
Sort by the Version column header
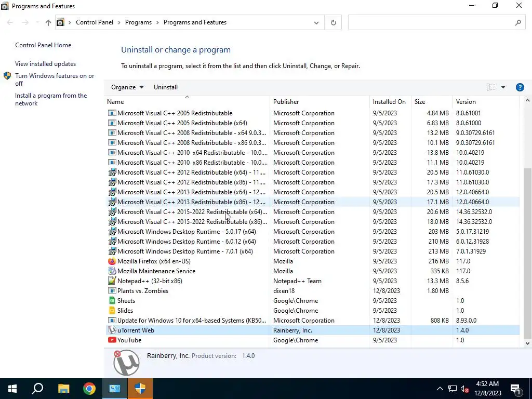point(486,101)
